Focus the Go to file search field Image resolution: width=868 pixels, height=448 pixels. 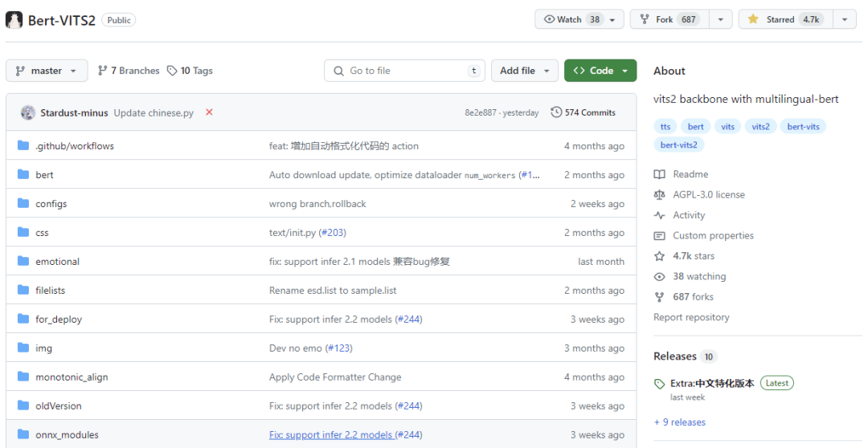pos(404,71)
